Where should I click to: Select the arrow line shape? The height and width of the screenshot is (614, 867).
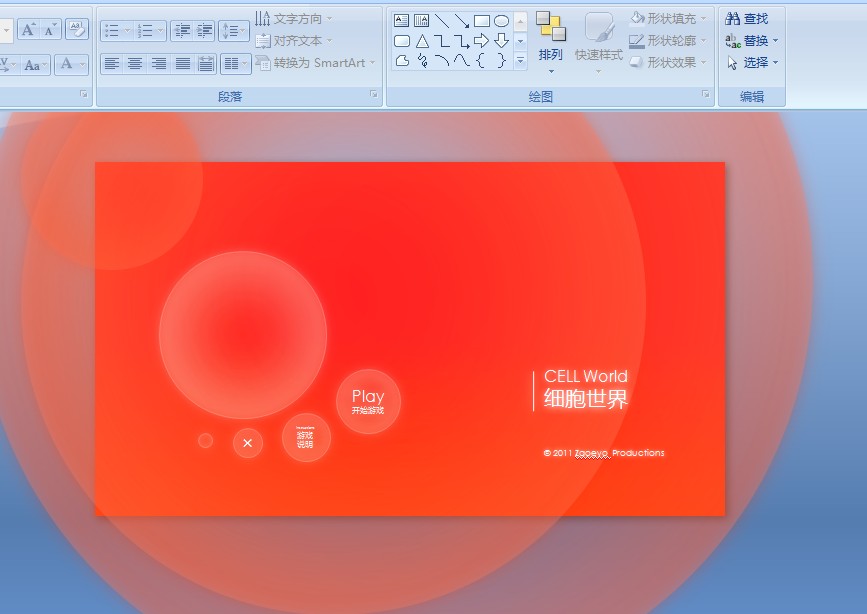tap(461, 21)
